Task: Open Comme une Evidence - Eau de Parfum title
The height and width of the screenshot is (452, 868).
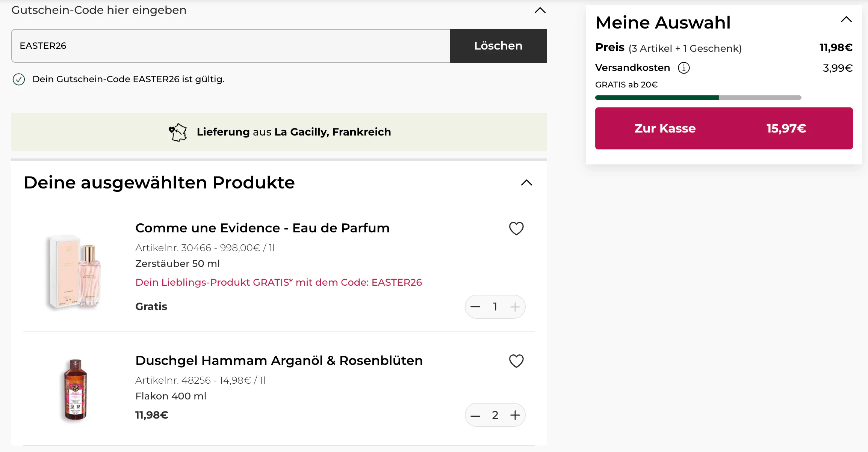Action: pyautogui.click(x=262, y=228)
